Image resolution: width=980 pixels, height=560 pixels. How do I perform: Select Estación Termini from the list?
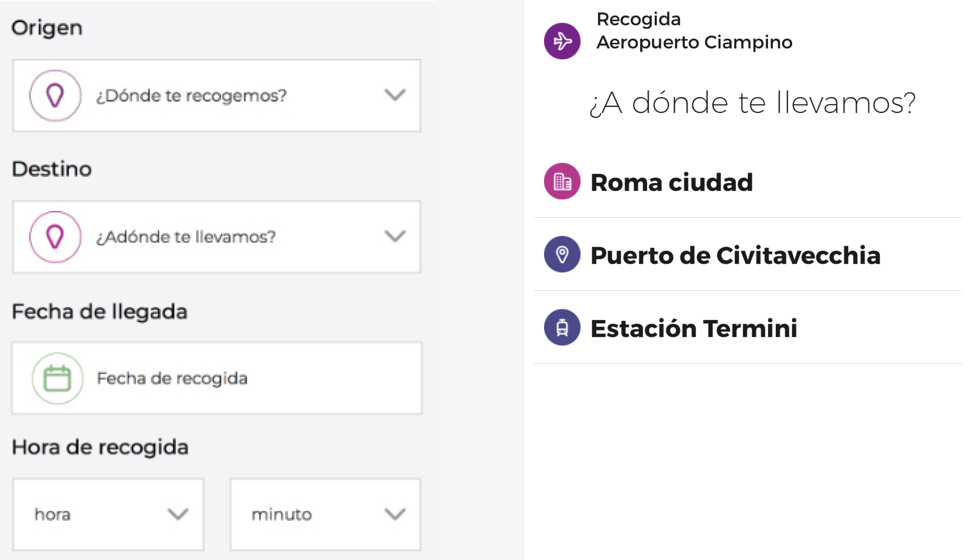click(694, 328)
